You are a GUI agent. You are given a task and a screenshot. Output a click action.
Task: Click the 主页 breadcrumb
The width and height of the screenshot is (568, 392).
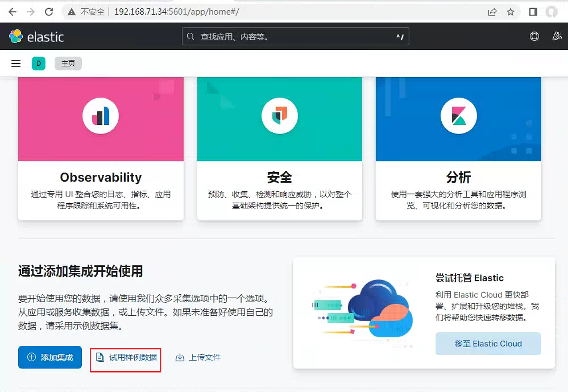click(x=68, y=63)
